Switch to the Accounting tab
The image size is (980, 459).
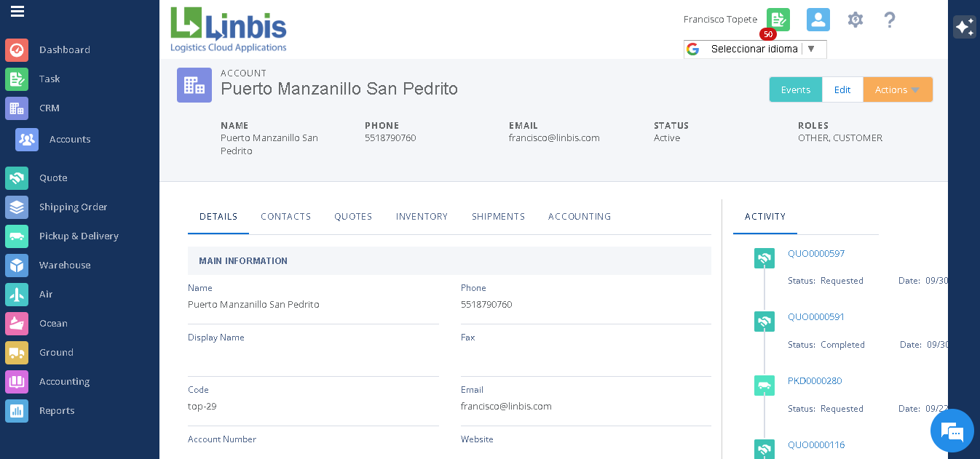[580, 217]
